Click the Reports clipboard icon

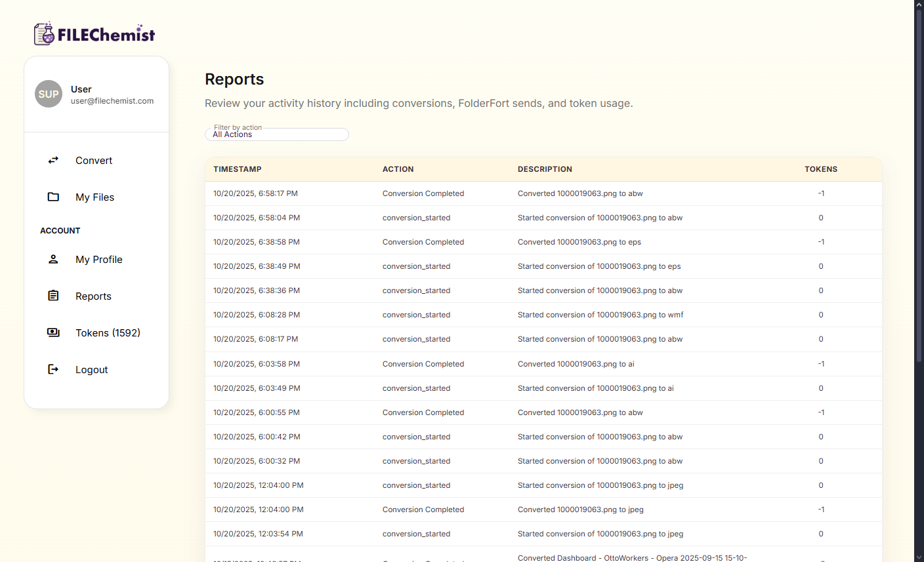click(x=53, y=296)
